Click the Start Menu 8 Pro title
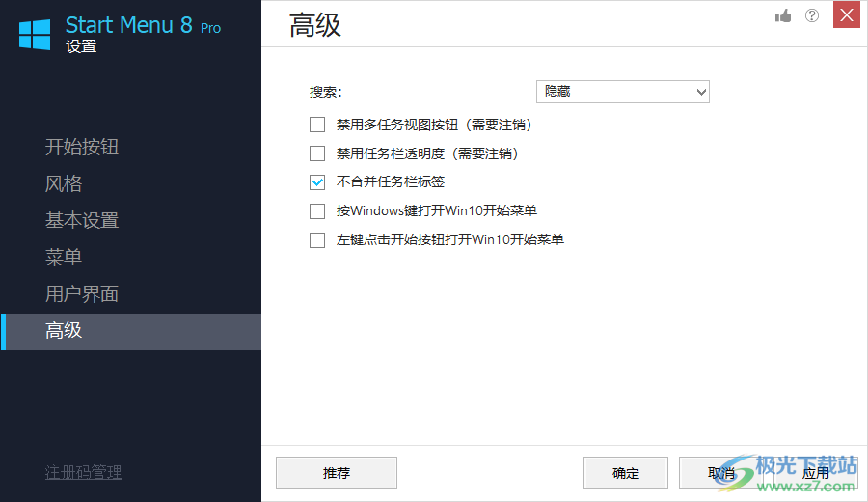Screen dimensions: 868x502 coord(143,25)
